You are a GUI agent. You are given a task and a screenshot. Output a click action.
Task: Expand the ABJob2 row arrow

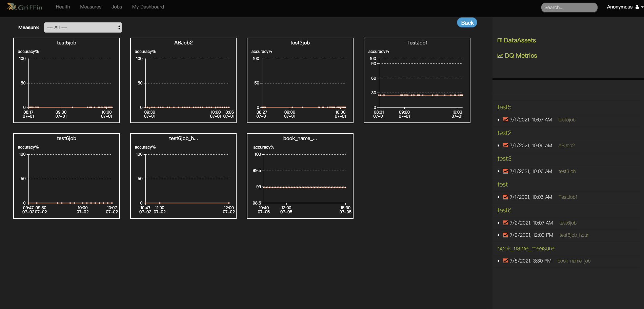coord(499,146)
